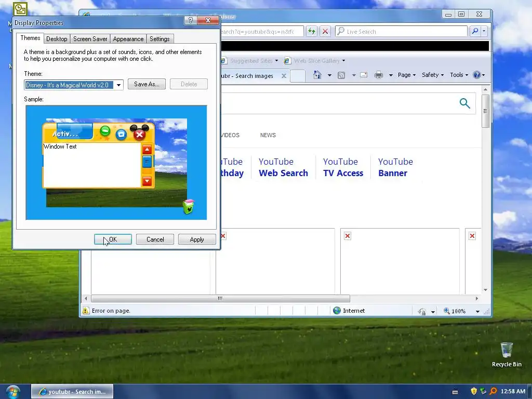Click the horizontal scrollbar thumb in the browser
532x399 pixels.
(x=220, y=299)
